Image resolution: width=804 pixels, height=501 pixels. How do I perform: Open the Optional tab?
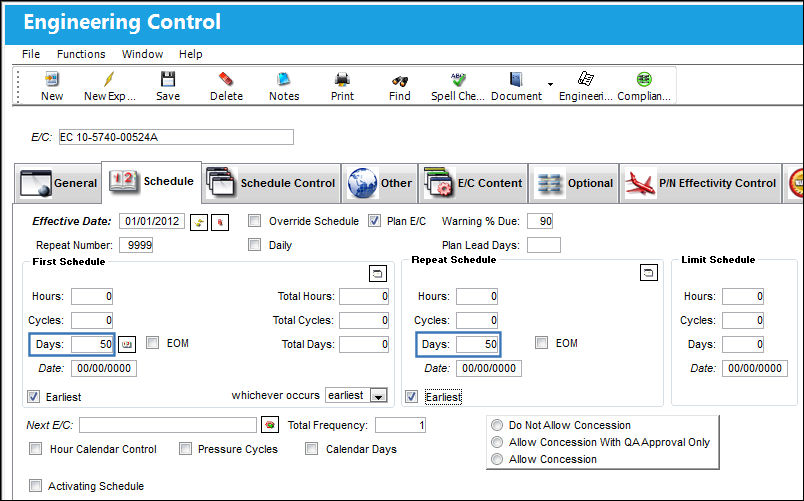(x=573, y=183)
